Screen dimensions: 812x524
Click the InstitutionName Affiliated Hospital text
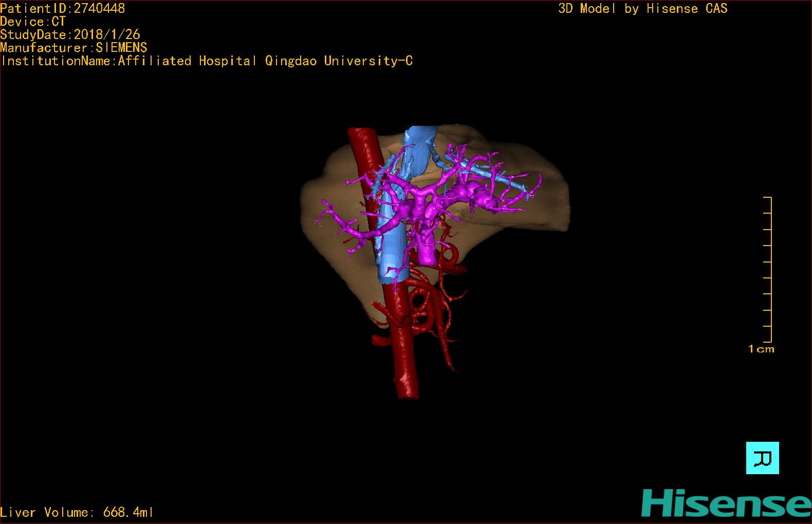[x=207, y=61]
